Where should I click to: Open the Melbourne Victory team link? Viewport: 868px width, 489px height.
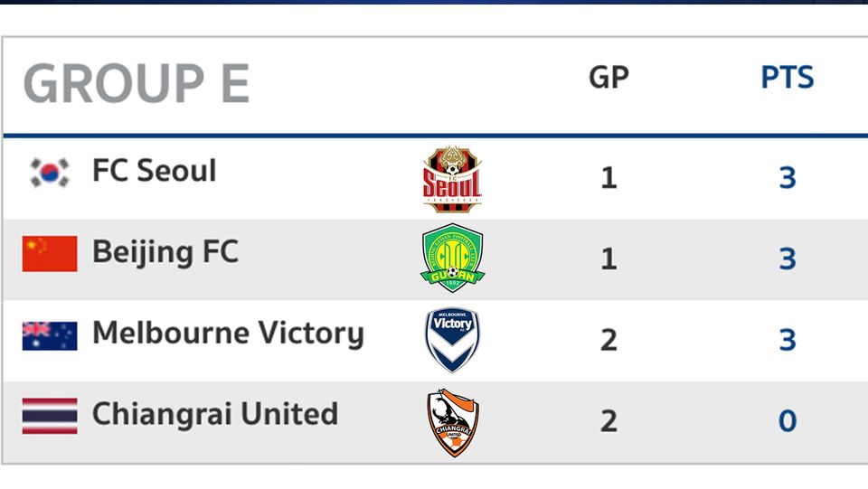coord(228,334)
